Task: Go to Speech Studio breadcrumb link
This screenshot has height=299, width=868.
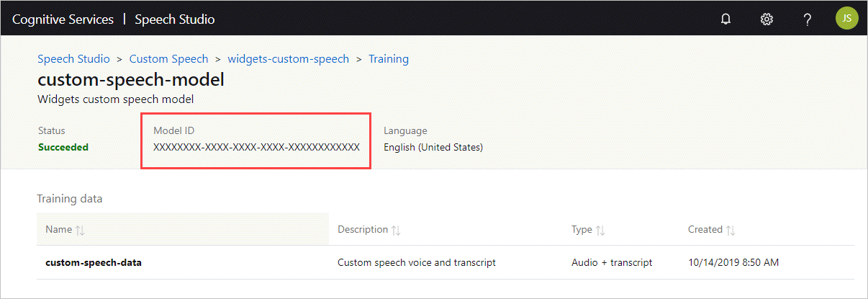Action: pyautogui.click(x=73, y=59)
